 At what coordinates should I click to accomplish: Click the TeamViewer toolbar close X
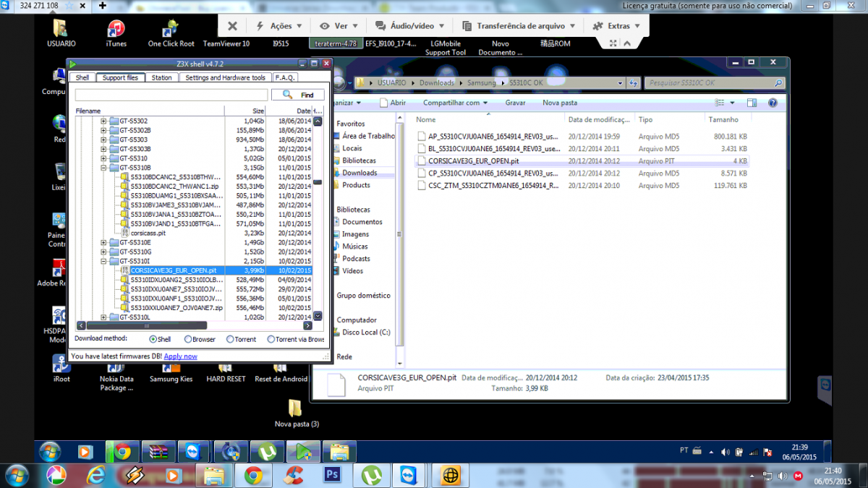(x=232, y=25)
